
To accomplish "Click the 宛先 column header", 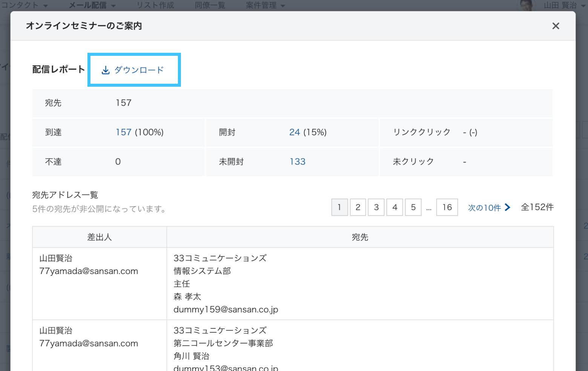I will 360,237.
